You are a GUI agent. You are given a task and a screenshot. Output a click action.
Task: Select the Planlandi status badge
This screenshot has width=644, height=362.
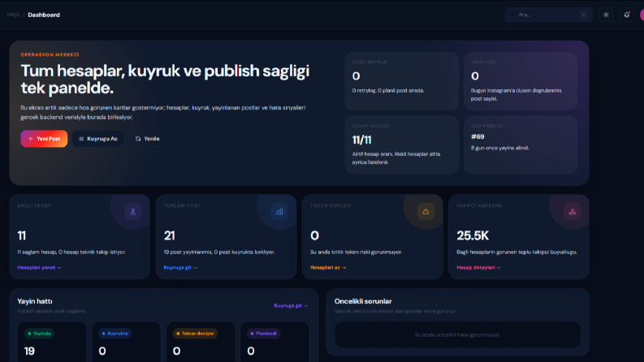264,334
